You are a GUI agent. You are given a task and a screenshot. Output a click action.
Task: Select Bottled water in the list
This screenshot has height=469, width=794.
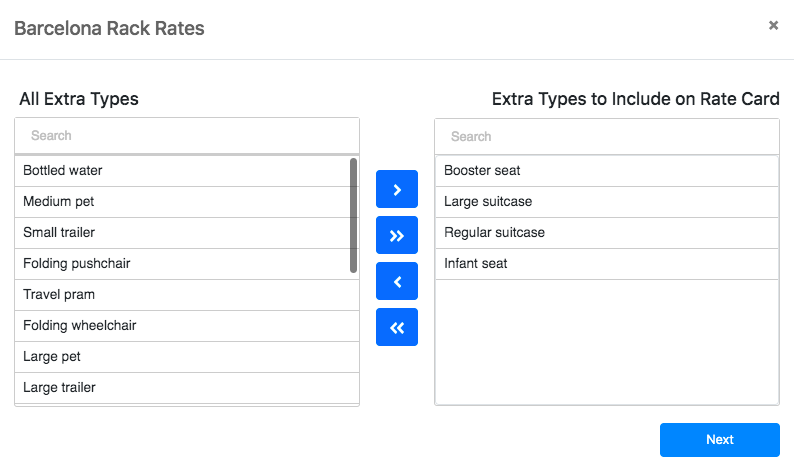[x=182, y=171]
